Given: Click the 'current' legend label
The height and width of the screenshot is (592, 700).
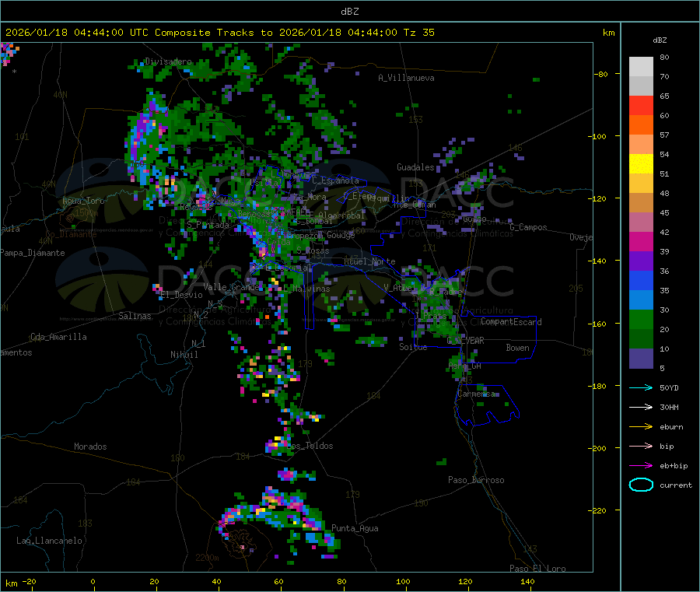Looking at the screenshot, I should click(x=676, y=485).
